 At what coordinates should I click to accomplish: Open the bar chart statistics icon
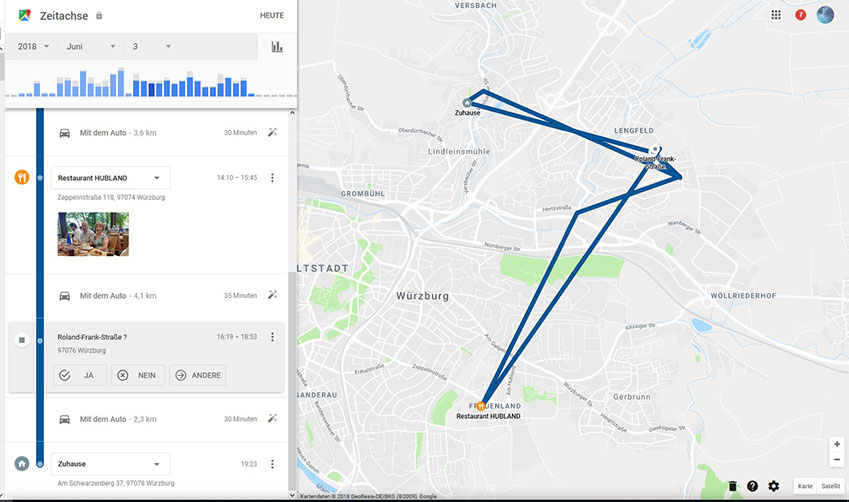277,47
